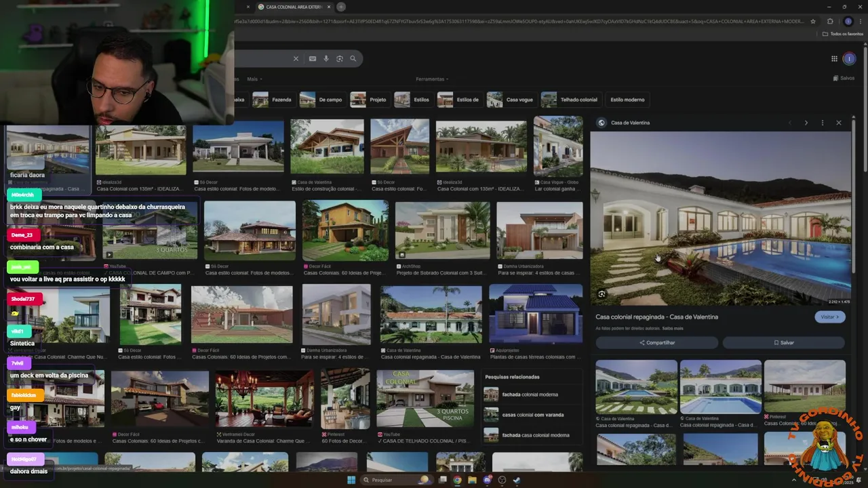Select the De campo filter chip

tap(321, 100)
